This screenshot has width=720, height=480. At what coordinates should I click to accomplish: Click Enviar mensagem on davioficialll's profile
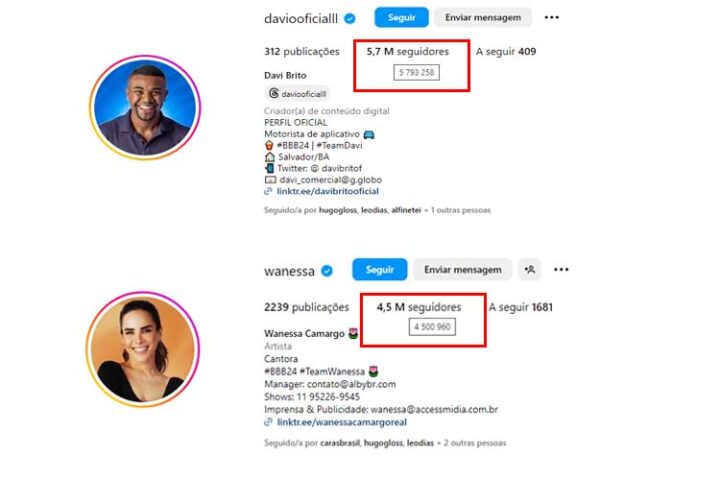point(483,17)
